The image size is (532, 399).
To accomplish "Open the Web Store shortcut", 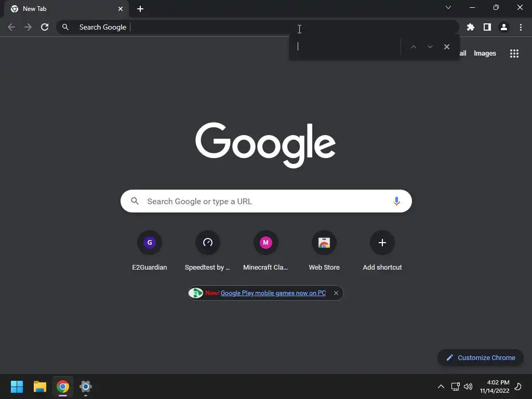I will coord(324,251).
